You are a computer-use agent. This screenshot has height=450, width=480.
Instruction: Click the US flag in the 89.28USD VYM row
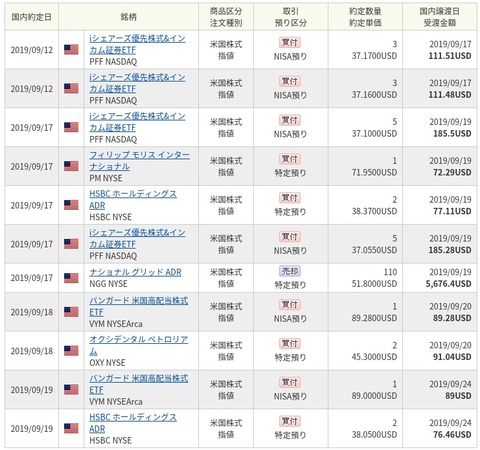(71, 312)
